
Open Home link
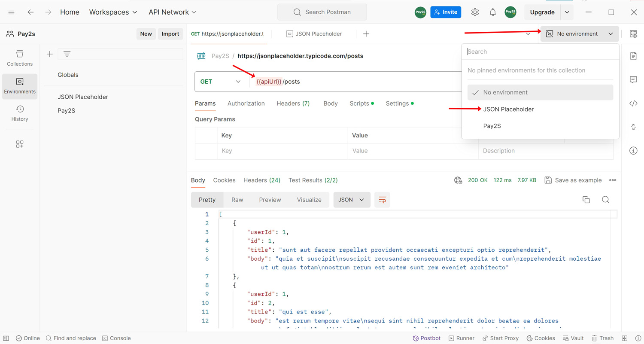pyautogui.click(x=70, y=12)
